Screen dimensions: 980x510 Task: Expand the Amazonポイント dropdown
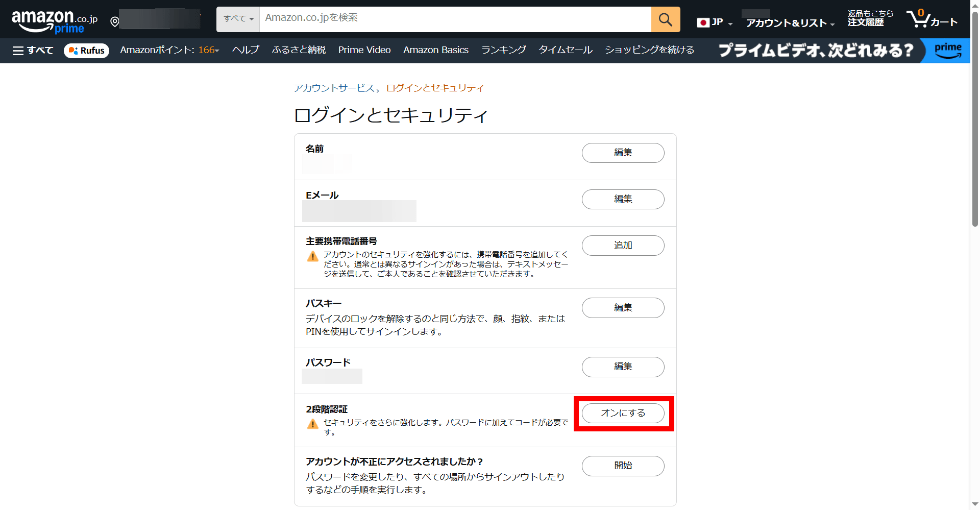(x=169, y=50)
